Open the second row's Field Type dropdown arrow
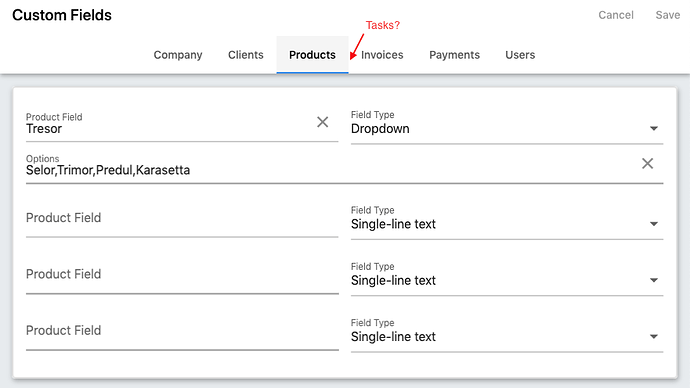 [654, 224]
